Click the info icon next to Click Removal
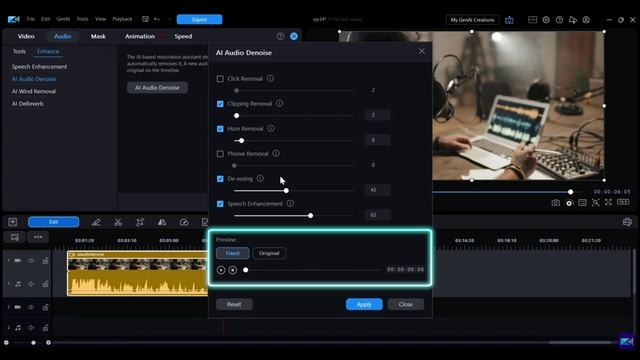Viewport: 640px width, 360px height. click(270, 78)
